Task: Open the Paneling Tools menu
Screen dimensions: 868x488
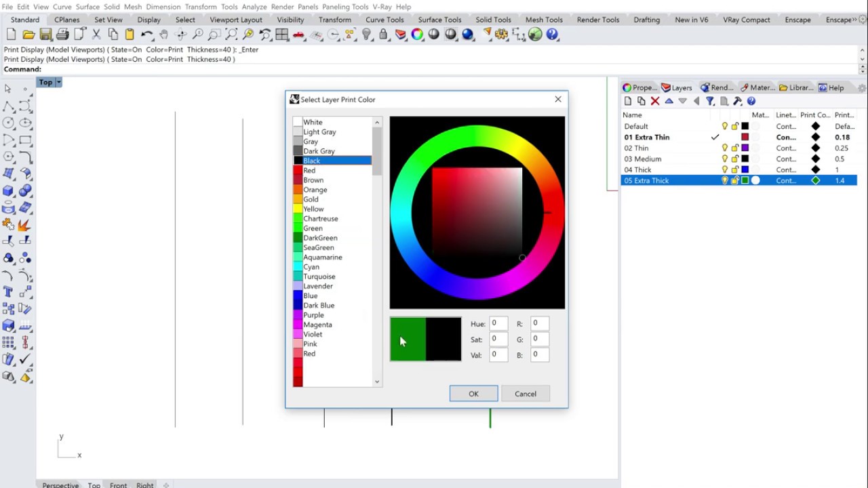Action: pos(345,7)
